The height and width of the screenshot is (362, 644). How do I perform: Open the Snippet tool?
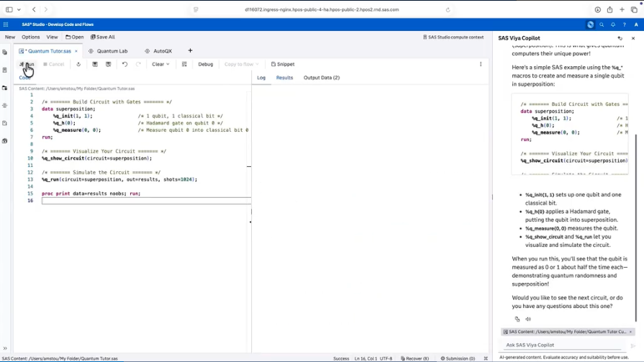[x=283, y=64]
